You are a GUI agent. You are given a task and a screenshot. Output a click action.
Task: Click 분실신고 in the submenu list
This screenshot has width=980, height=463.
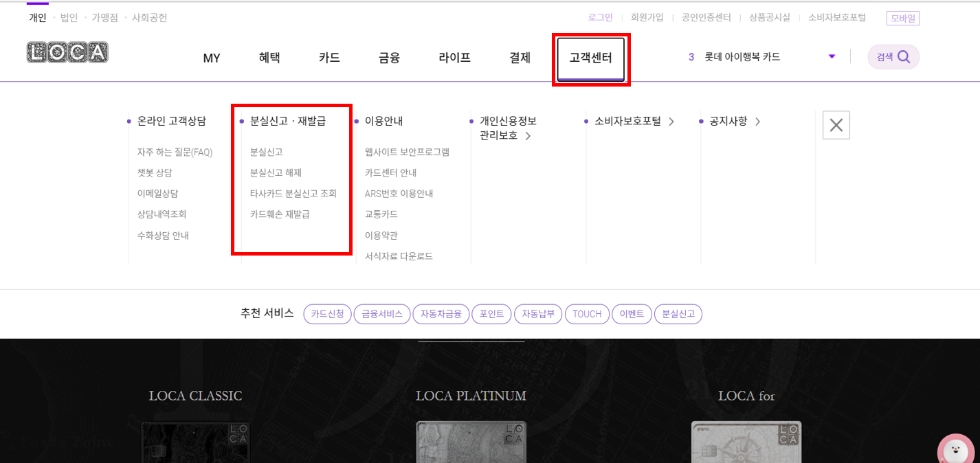[x=267, y=153]
